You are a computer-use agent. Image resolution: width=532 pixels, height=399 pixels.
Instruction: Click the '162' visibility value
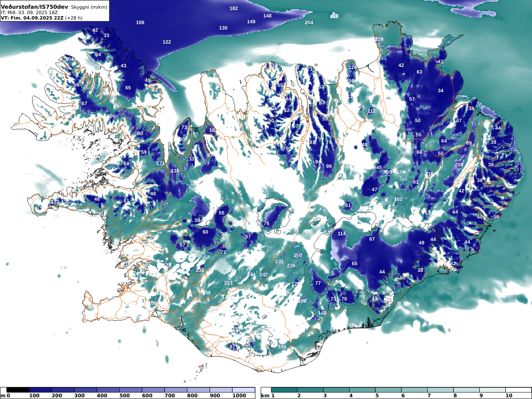(398, 199)
